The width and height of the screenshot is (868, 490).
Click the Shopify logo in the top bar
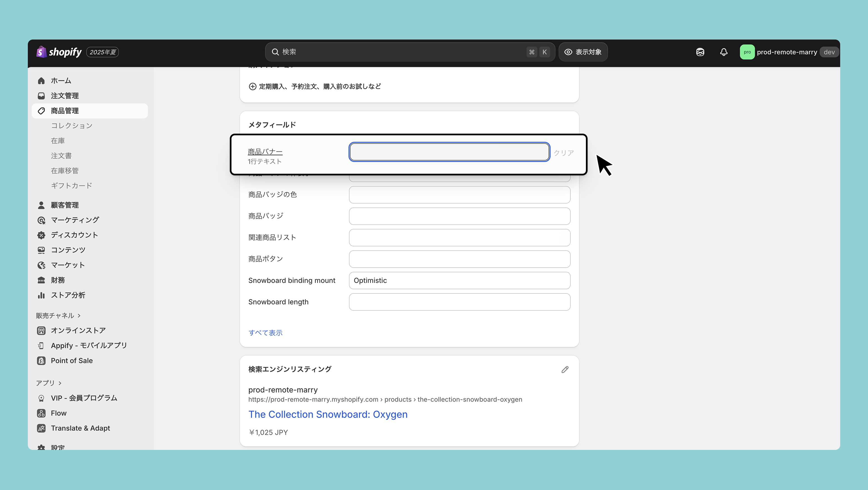click(59, 52)
